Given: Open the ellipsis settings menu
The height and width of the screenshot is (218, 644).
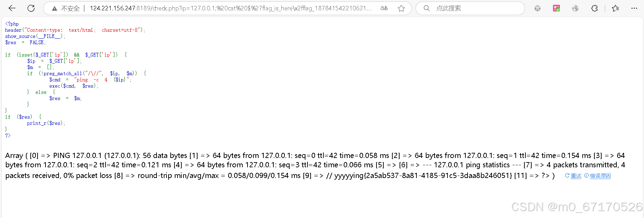Looking at the screenshot, I should pyautogui.click(x=635, y=8).
